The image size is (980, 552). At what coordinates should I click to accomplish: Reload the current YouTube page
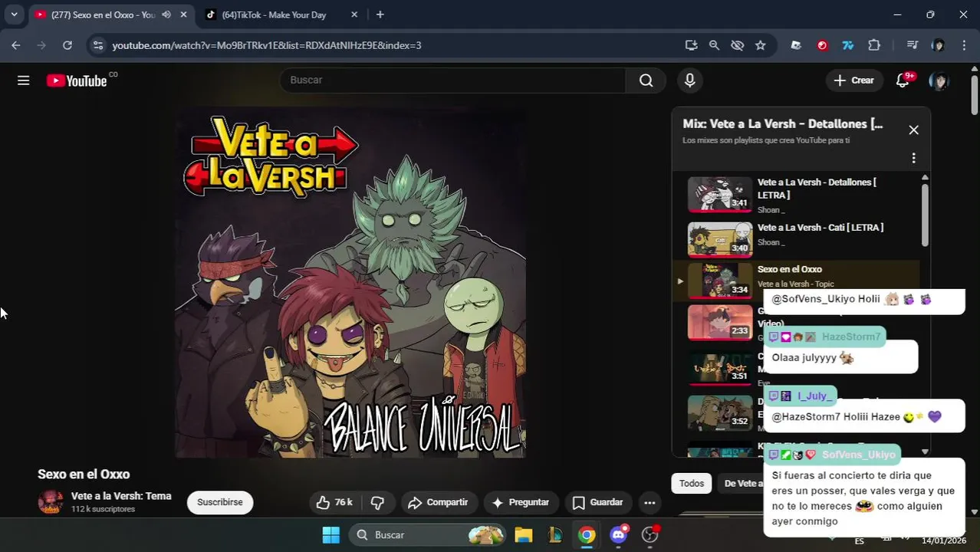[67, 45]
